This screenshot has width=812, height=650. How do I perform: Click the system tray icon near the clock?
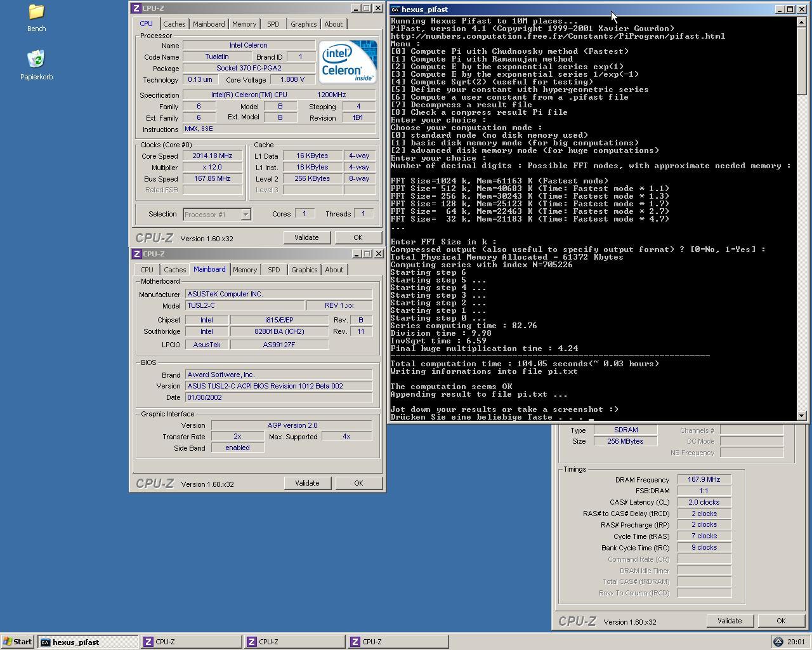coord(778,642)
